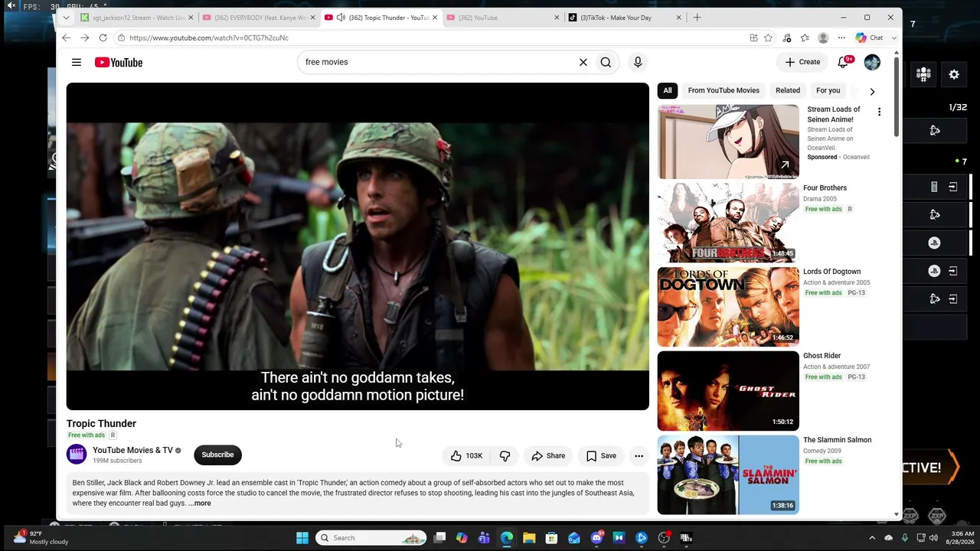Open options for the Oceanveil sponsored ad

pyautogui.click(x=879, y=112)
